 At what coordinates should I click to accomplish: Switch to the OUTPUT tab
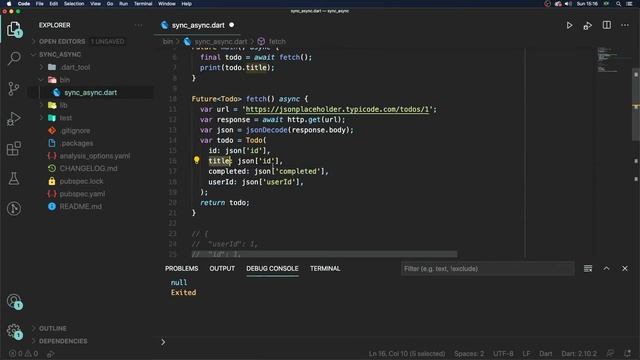tap(222, 269)
